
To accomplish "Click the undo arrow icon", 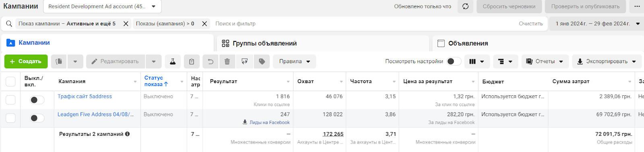I will coord(211,62).
